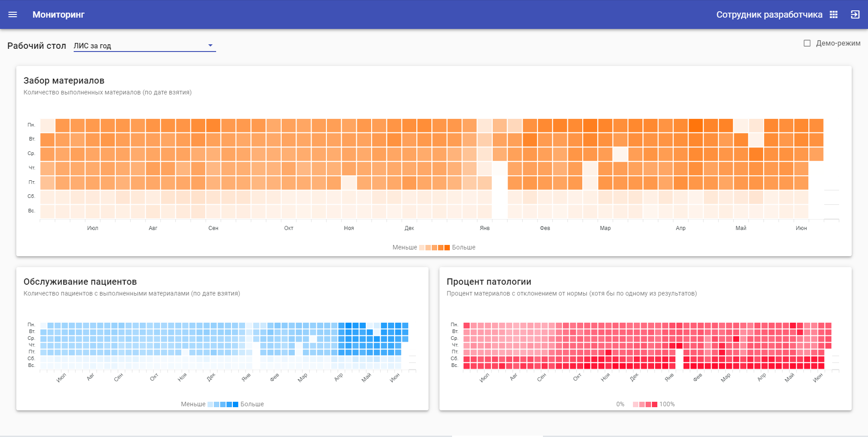This screenshot has height=437, width=868.
Task: Click the Янв label on orange heatmap
Action: pyautogui.click(x=485, y=228)
